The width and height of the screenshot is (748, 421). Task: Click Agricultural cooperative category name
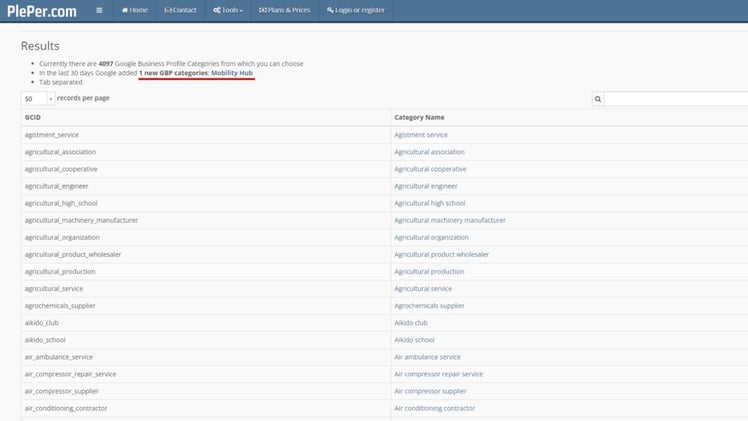(x=430, y=169)
